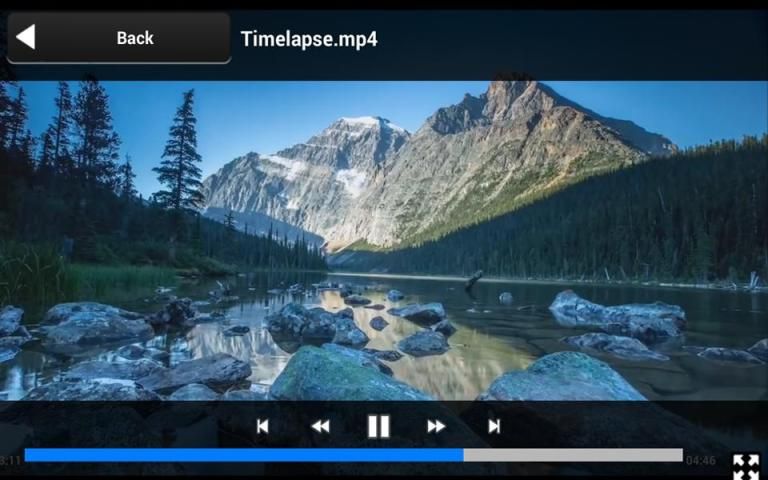Rewind the Timelapse video
Viewport: 768px width, 480px height.
click(320, 426)
